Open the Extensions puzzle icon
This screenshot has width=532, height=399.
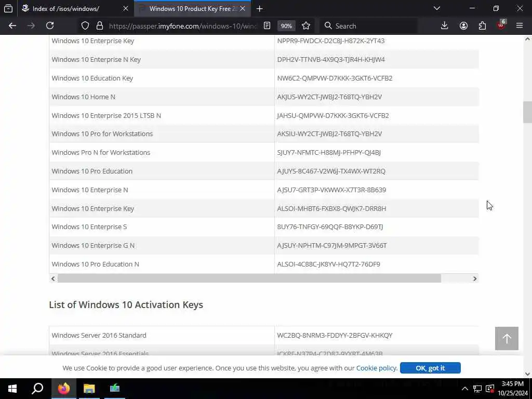click(482, 26)
